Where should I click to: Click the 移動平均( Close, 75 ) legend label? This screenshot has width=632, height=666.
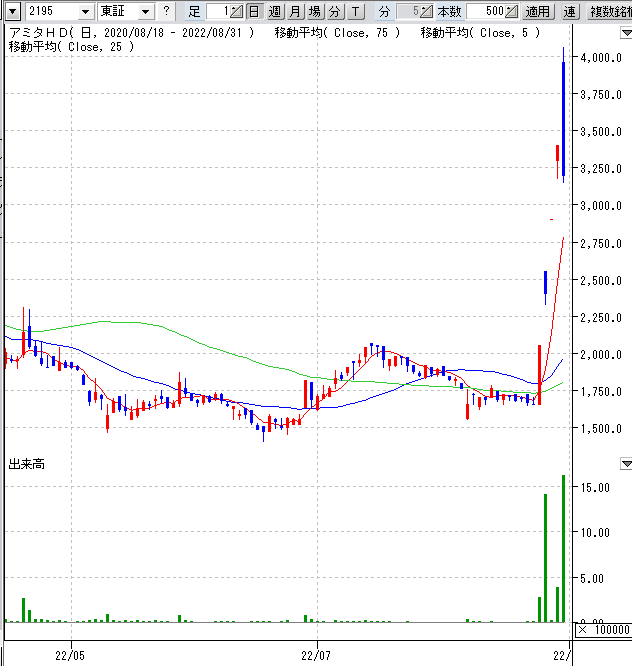pos(338,33)
